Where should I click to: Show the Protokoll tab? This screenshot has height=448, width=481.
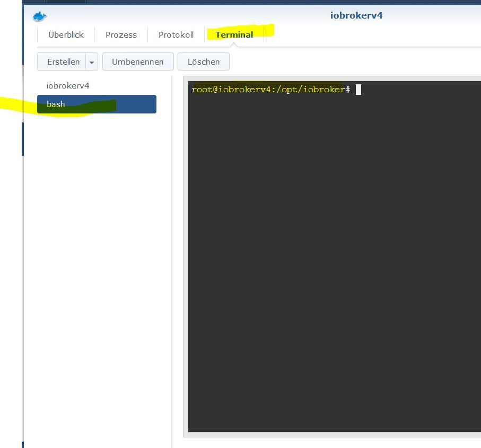pos(176,34)
